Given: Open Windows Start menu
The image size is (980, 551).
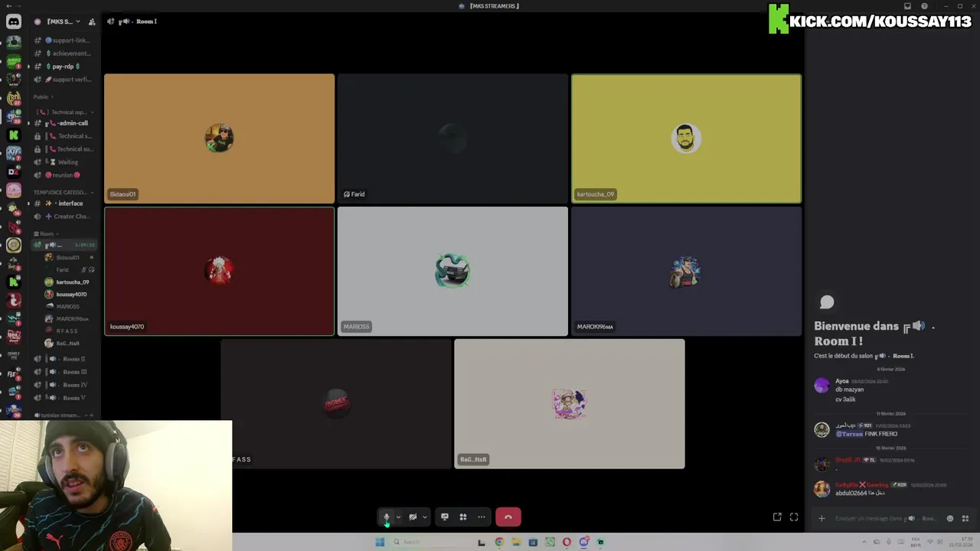Looking at the screenshot, I should [x=380, y=542].
